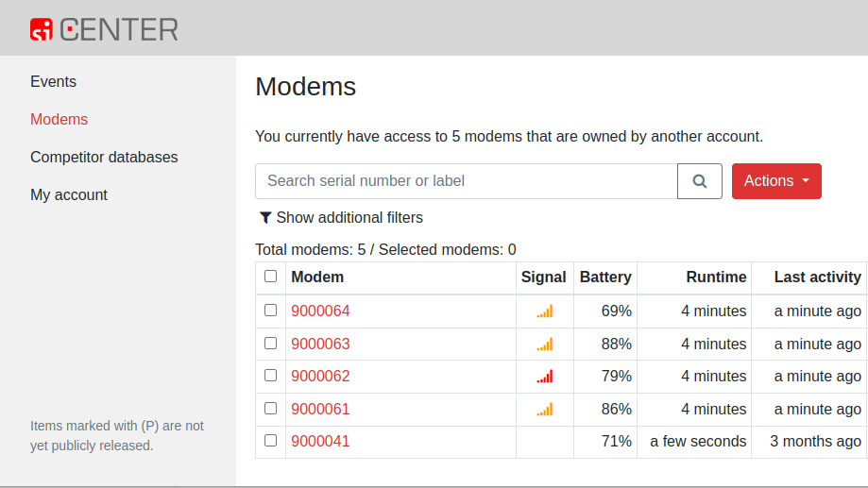Open My account from sidebar
The height and width of the screenshot is (488, 868).
(x=69, y=194)
